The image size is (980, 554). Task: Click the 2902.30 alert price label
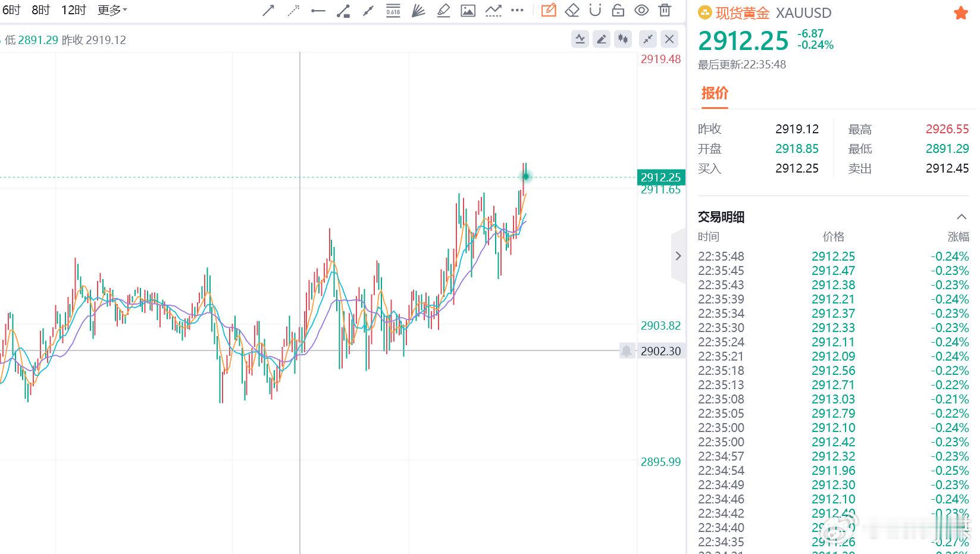tap(660, 351)
